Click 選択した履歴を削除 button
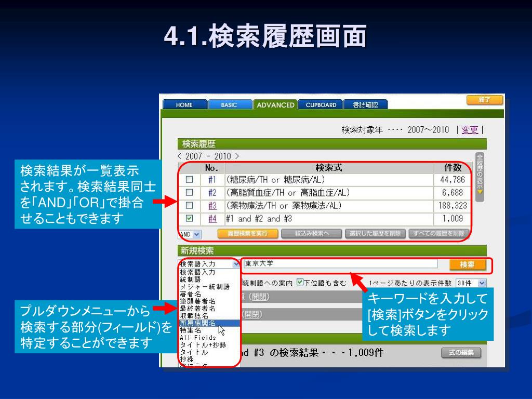Image resolution: width=532 pixels, height=399 pixels. click(x=375, y=233)
